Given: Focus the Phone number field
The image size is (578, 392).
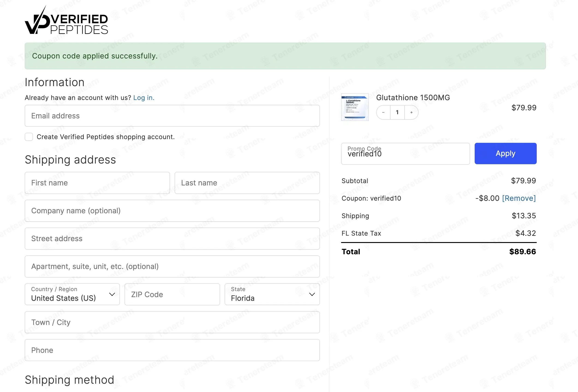Looking at the screenshot, I should point(172,350).
